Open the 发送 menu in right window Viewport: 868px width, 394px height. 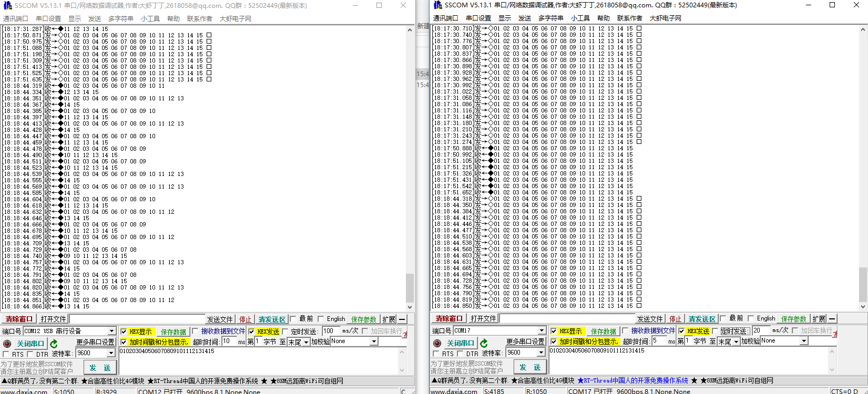525,18
